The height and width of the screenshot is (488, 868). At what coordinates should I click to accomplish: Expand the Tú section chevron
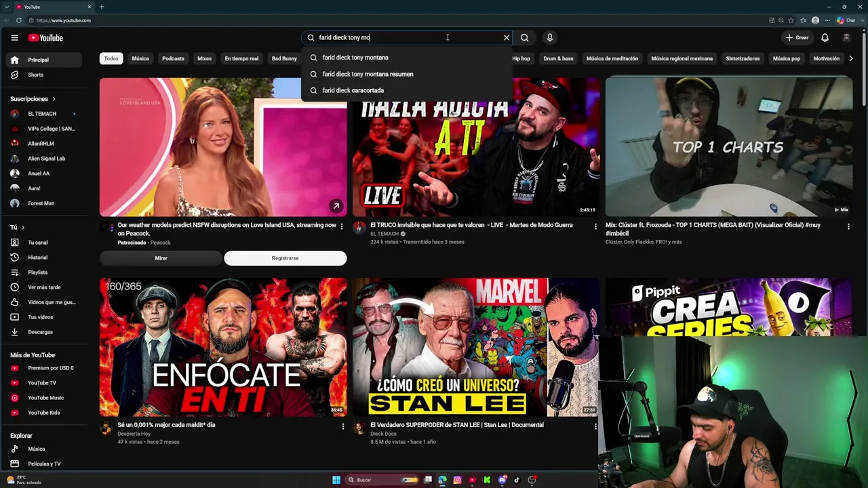(x=22, y=228)
